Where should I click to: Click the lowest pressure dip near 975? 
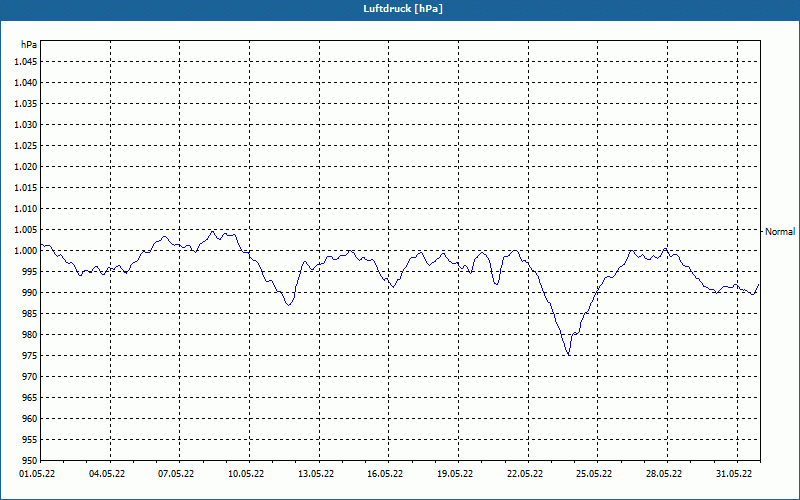pyautogui.click(x=568, y=355)
